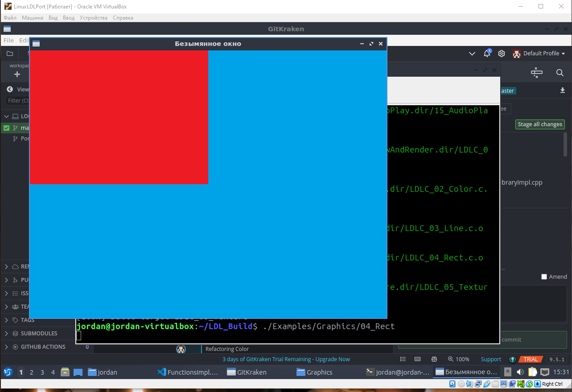
Task: Click the Submodules stack icon
Action: click(16, 333)
